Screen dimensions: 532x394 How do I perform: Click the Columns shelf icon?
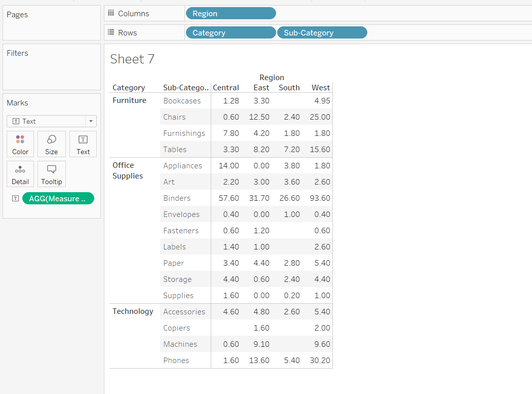pyautogui.click(x=111, y=13)
